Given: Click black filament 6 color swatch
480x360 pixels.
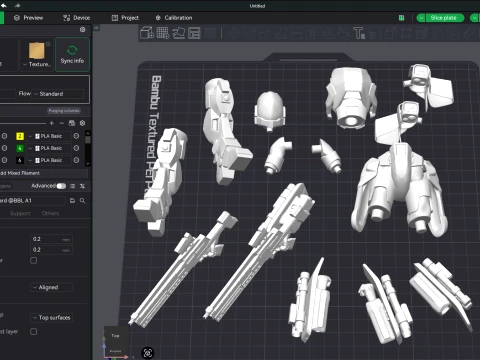Looking at the screenshot, I should (x=20, y=160).
